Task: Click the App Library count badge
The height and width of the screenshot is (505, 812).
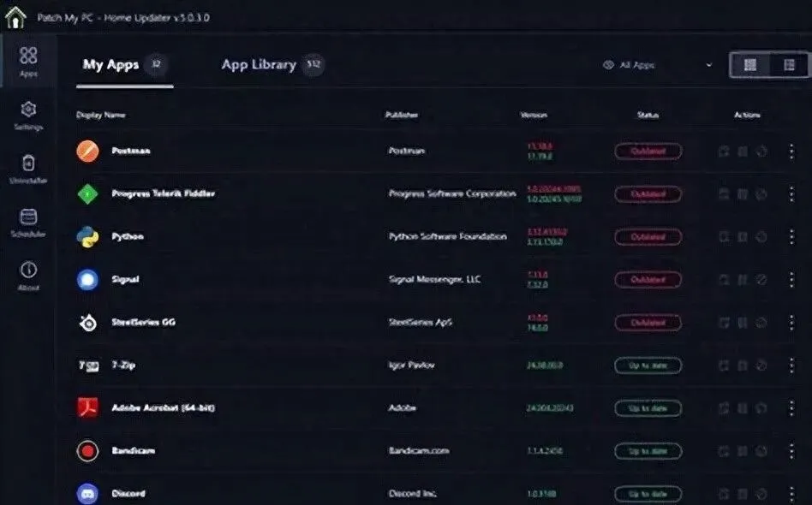Action: pos(313,65)
